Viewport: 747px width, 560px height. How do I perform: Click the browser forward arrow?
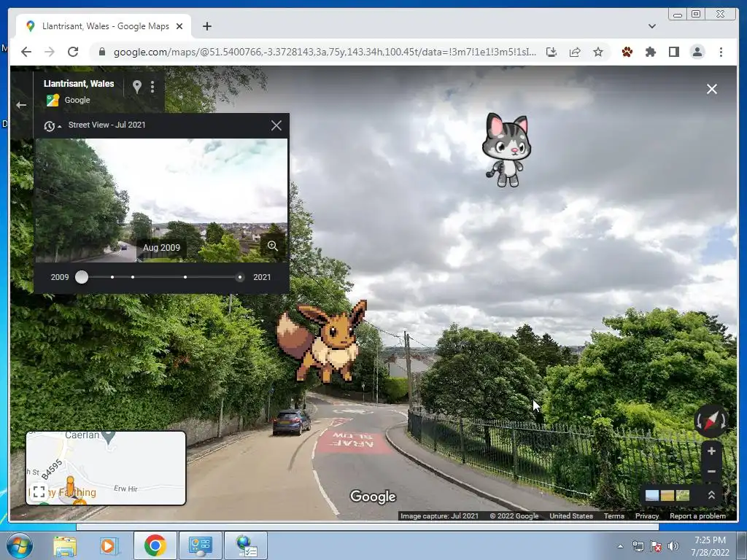click(x=50, y=52)
